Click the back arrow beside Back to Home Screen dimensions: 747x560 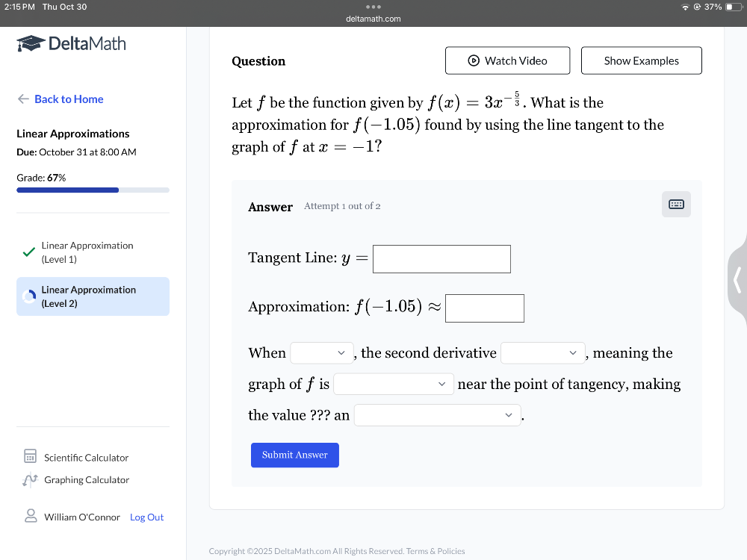point(23,99)
